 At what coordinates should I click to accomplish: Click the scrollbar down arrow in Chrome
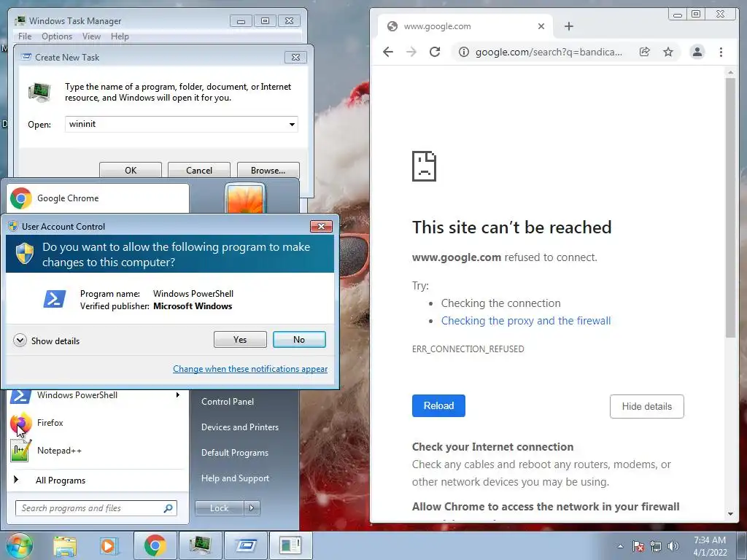730,514
